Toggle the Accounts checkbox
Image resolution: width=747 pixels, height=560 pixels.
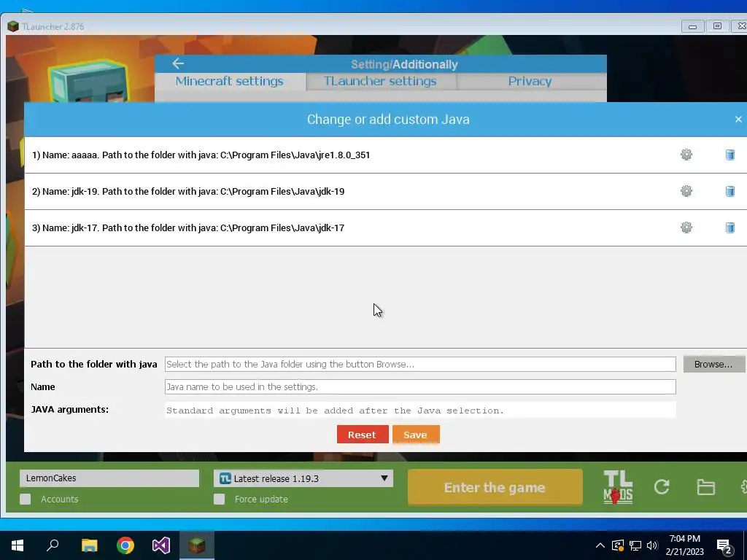26,499
